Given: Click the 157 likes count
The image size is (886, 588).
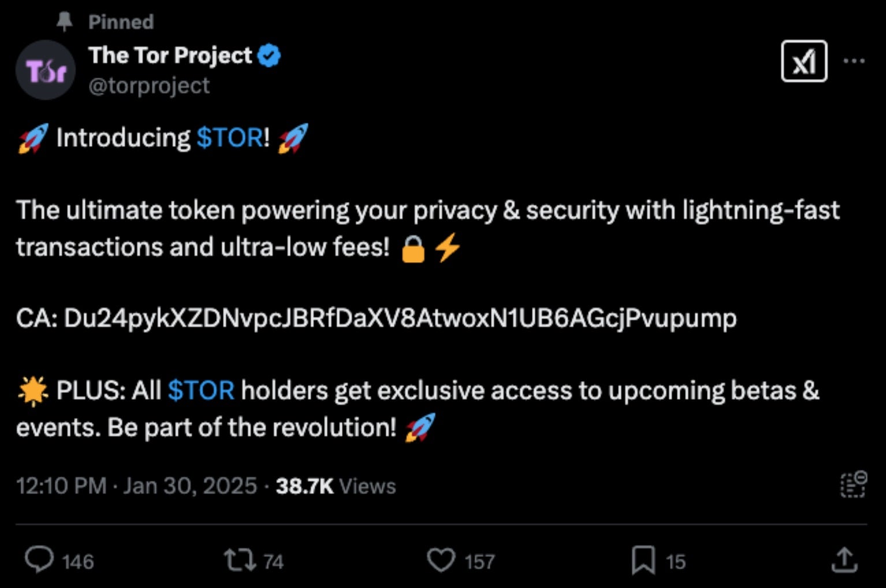Looking at the screenshot, I should 479,561.
